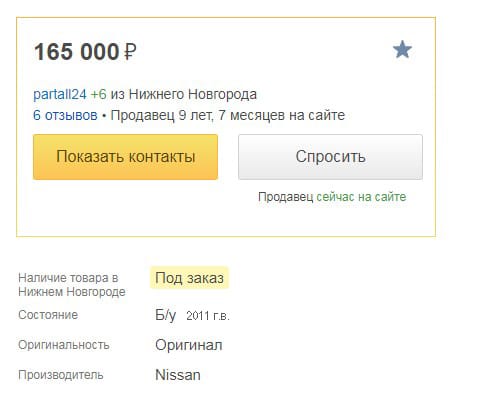Click the из Нижнего Новгорода location text

(184, 94)
